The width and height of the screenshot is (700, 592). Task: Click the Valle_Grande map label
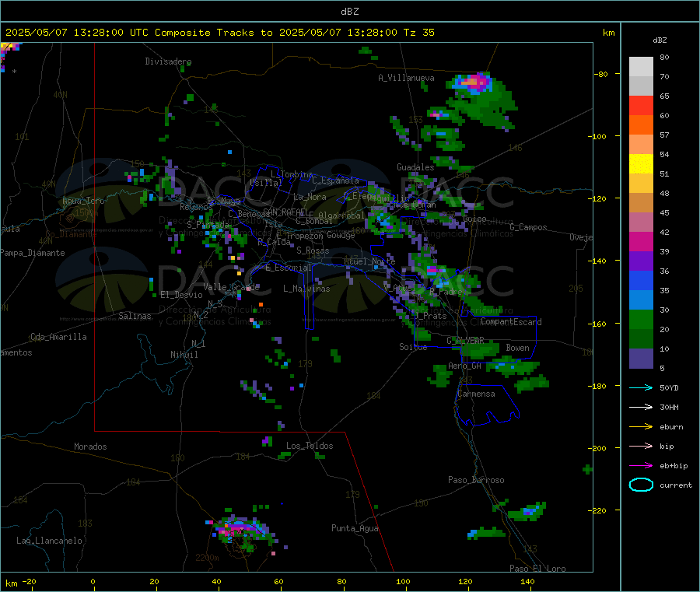pos(231,286)
